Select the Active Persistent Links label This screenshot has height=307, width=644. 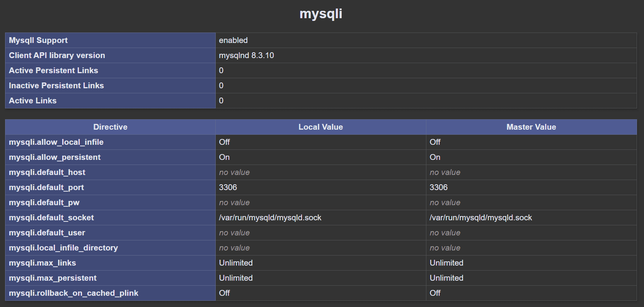click(53, 70)
